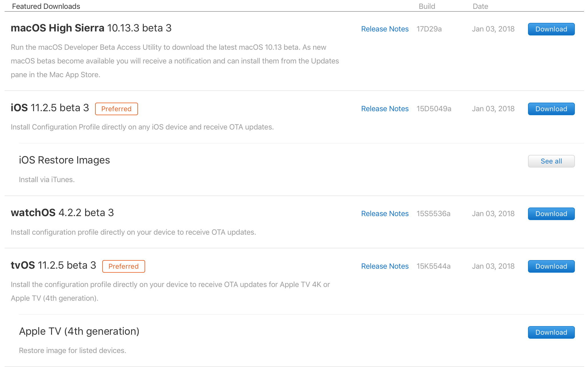Click the Build column header
588x367 pixels.
[x=427, y=6]
